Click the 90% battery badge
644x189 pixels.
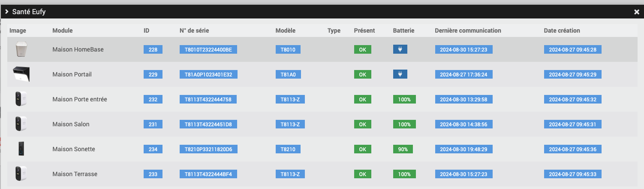coord(403,149)
